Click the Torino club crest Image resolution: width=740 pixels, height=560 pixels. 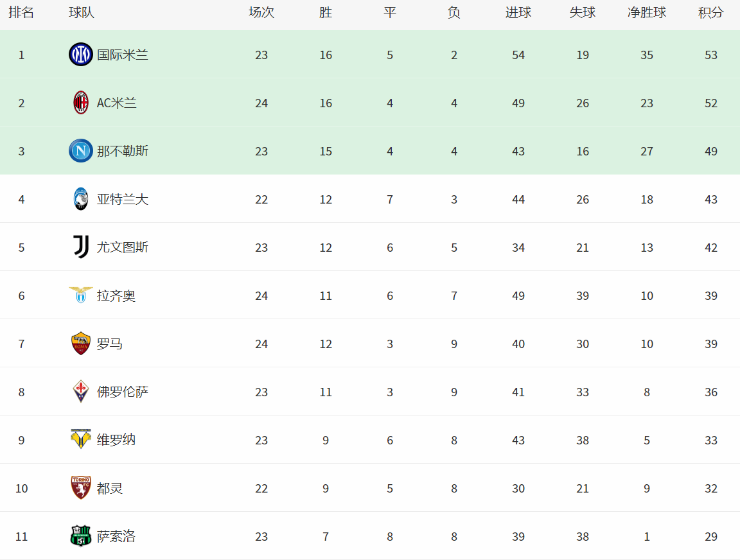pyautogui.click(x=81, y=488)
